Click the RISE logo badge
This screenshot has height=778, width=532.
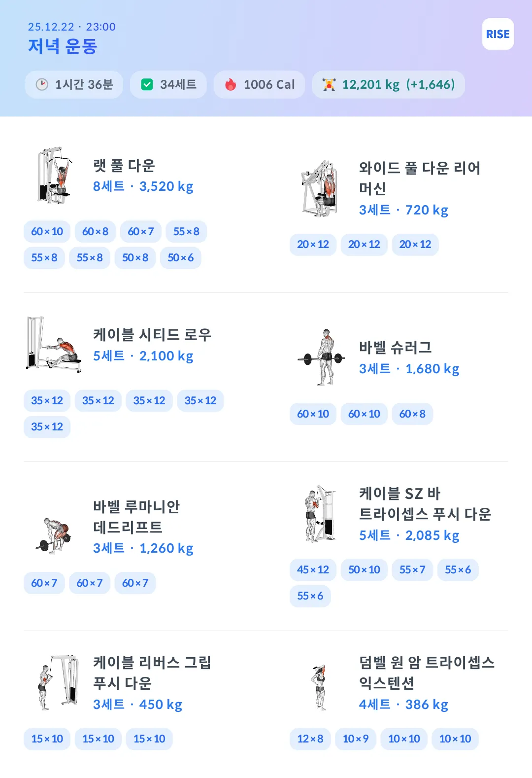498,34
